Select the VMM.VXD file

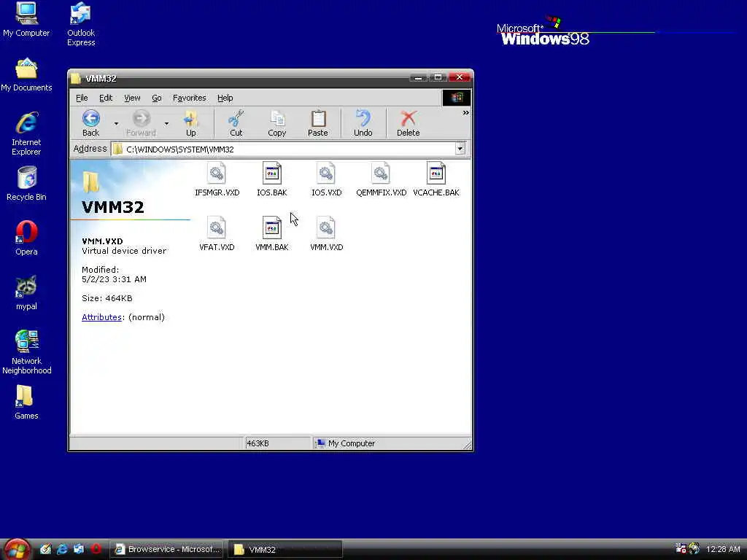click(326, 234)
